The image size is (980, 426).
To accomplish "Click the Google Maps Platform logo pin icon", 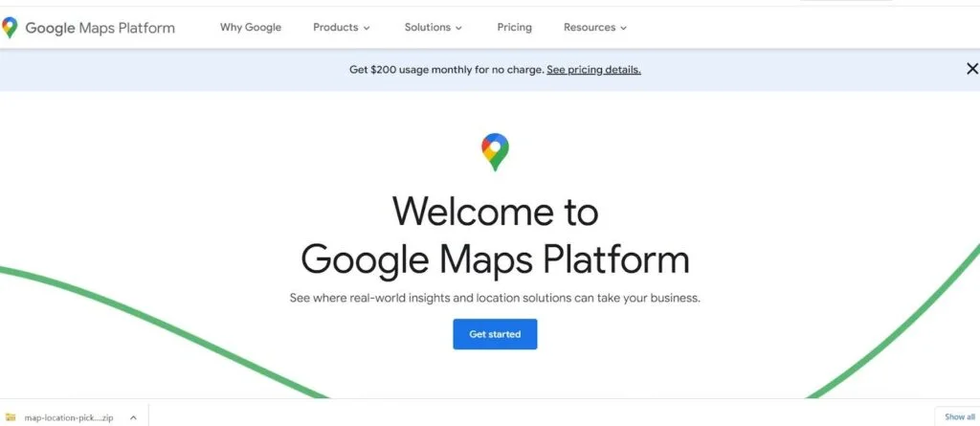I will (10, 28).
